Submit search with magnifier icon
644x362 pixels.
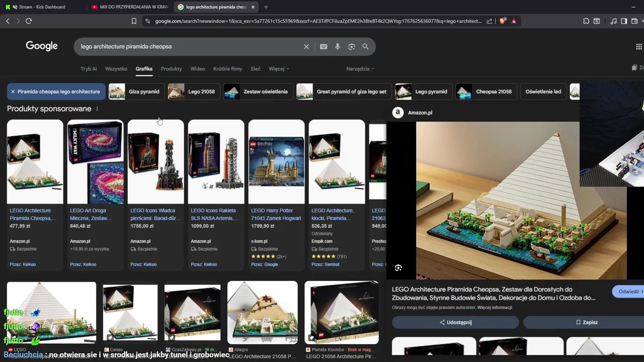365,47
